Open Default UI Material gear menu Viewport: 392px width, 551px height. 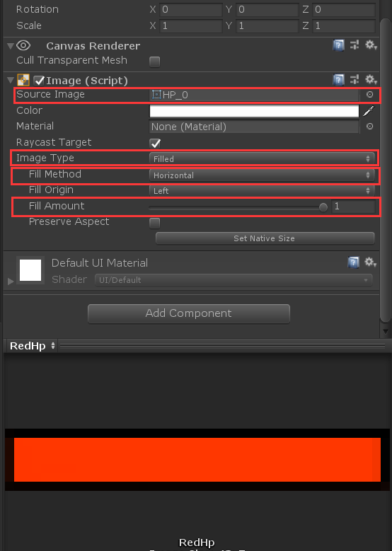click(371, 262)
